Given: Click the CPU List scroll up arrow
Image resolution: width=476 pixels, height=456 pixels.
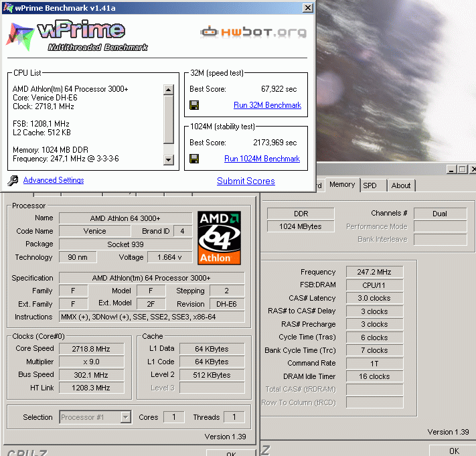Looking at the screenshot, I should coord(169,90).
